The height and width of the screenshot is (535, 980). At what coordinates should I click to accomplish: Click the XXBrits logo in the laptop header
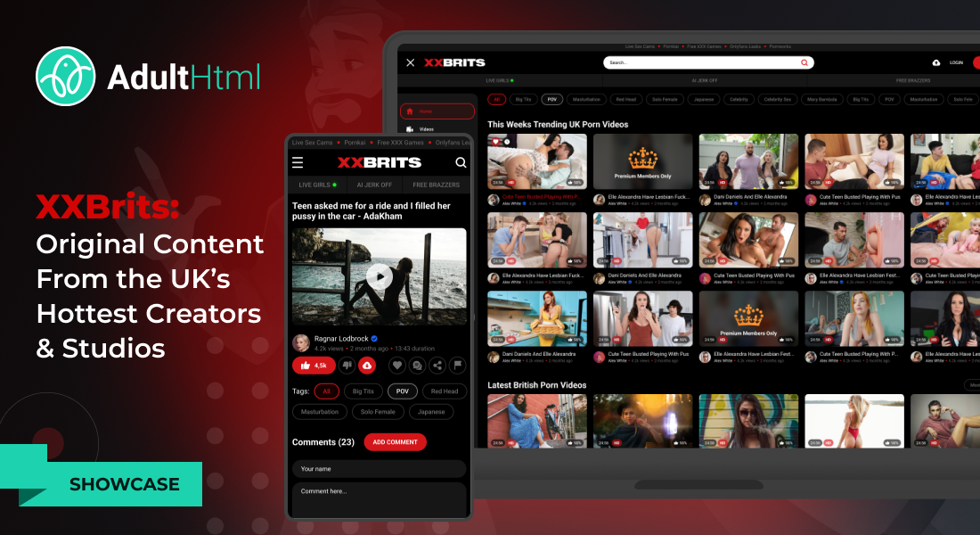click(x=454, y=62)
